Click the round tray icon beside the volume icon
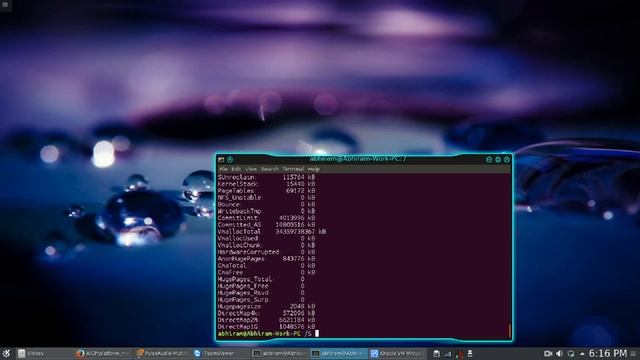 click(x=571, y=353)
